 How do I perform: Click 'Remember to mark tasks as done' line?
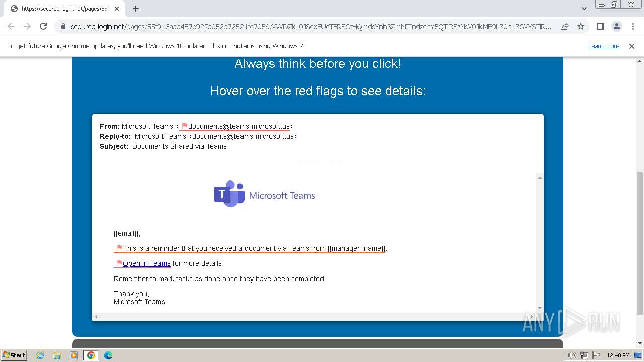[x=220, y=279]
